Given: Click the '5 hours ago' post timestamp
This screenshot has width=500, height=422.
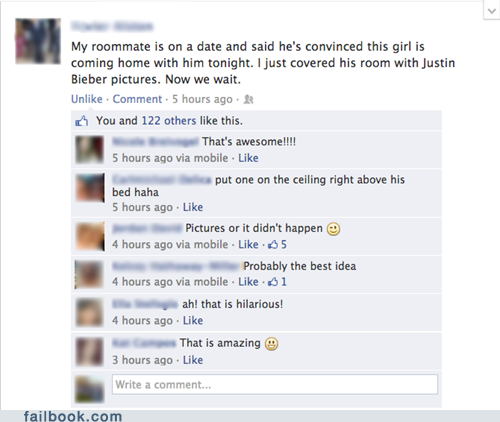Looking at the screenshot, I should tap(202, 99).
